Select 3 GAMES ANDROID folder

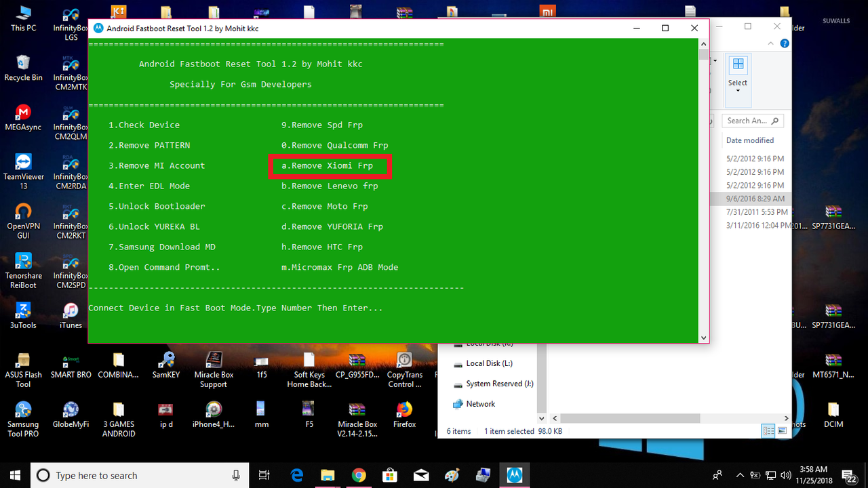(119, 419)
